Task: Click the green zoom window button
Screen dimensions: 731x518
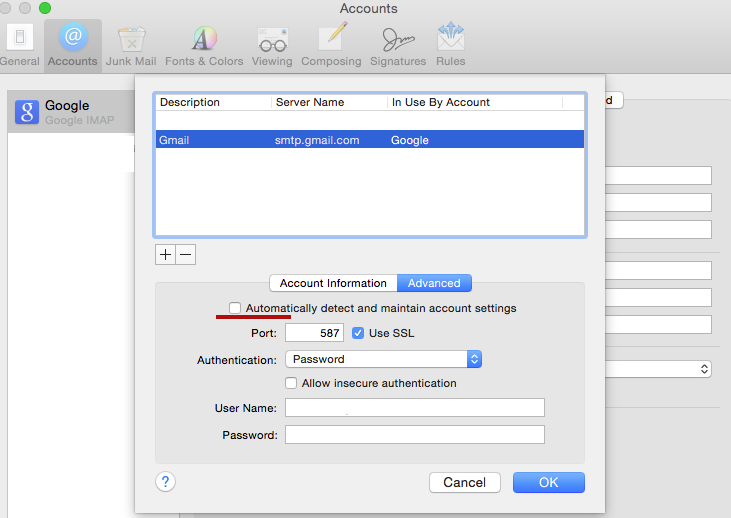Action: 45,8
